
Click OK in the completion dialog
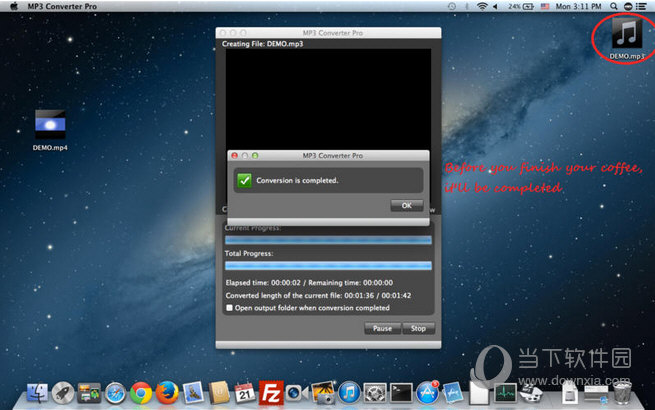tap(406, 205)
